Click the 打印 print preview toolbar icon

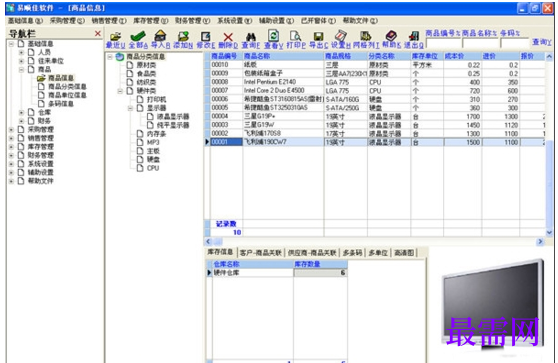(295, 36)
